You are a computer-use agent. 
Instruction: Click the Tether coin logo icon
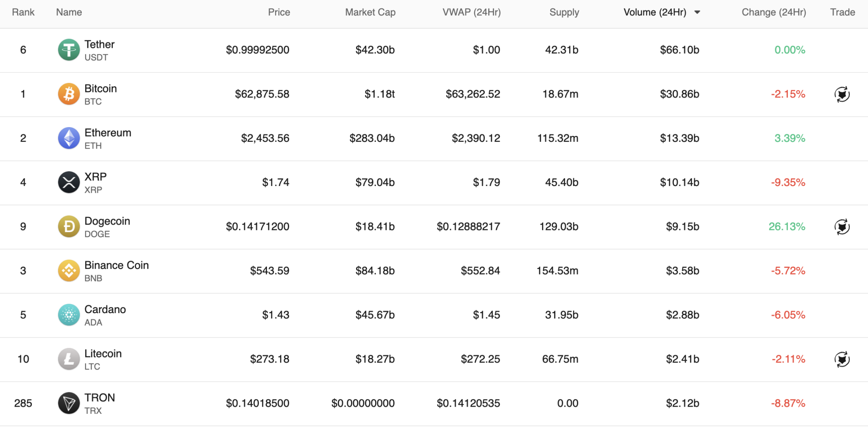[x=69, y=50]
